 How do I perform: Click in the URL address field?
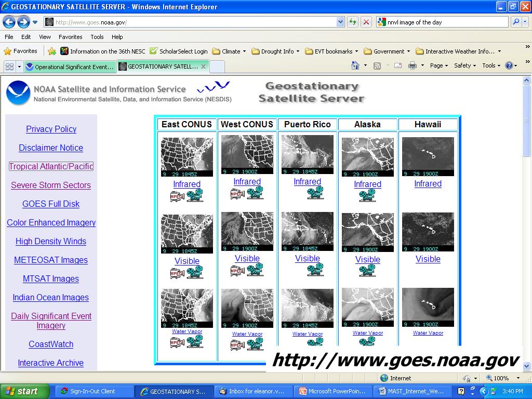point(190,22)
